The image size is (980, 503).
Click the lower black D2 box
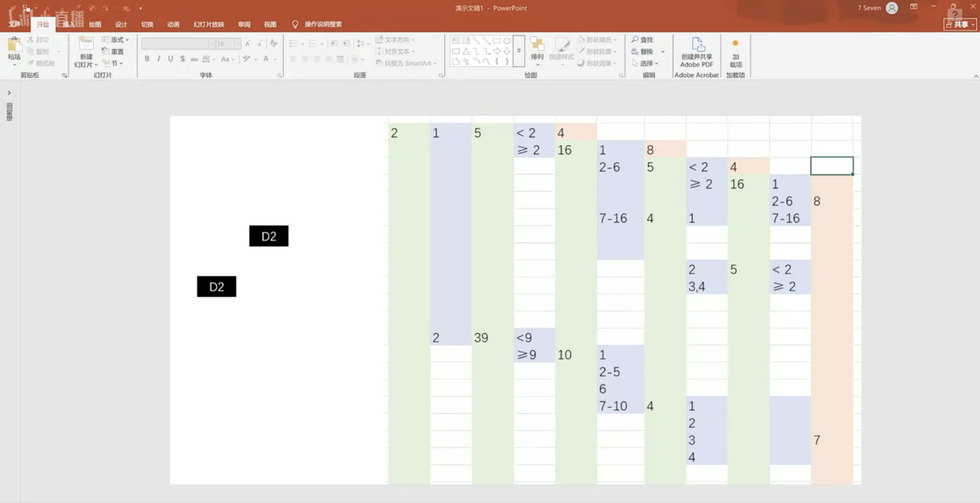coord(217,287)
